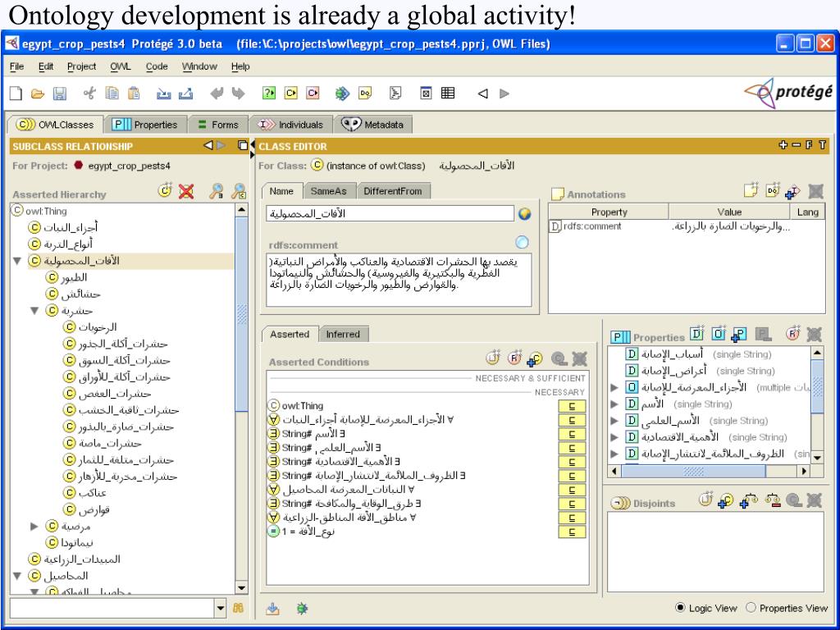
Task: Expand the مرضية tree node
Action: [34, 526]
